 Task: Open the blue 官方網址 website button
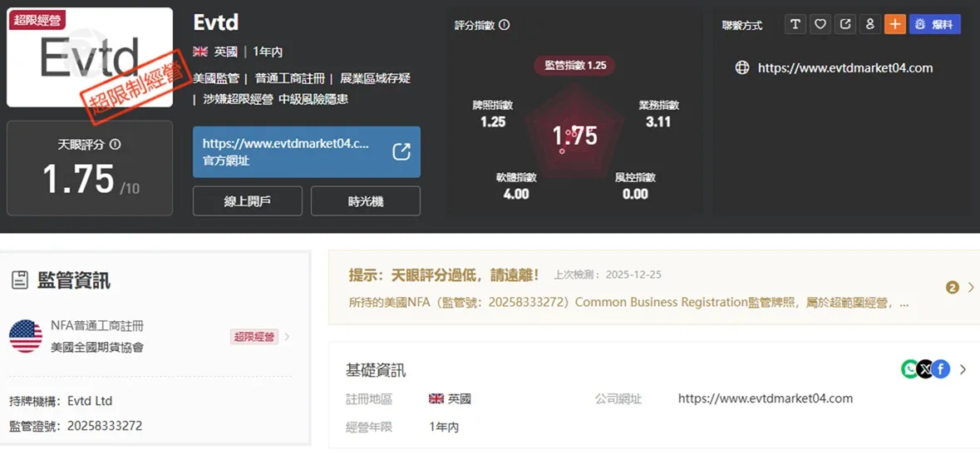pos(306,152)
